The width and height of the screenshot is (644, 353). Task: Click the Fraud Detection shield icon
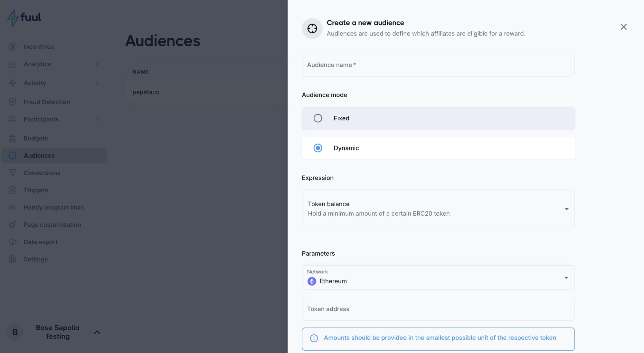(x=13, y=102)
